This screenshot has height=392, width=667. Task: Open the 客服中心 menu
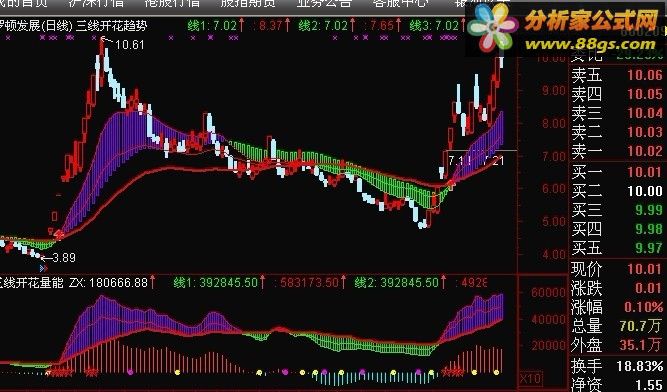pyautogui.click(x=400, y=3)
